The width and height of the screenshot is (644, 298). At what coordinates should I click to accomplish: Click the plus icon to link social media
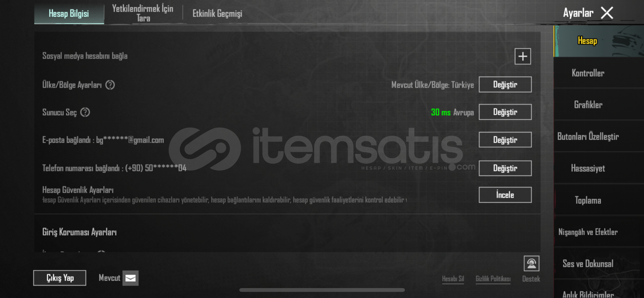[522, 56]
